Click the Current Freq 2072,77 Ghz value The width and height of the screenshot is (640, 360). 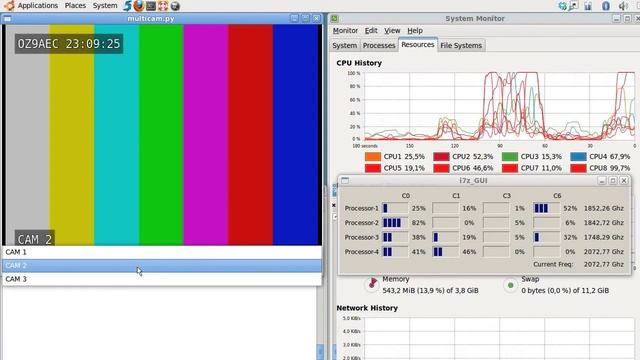[604, 264]
